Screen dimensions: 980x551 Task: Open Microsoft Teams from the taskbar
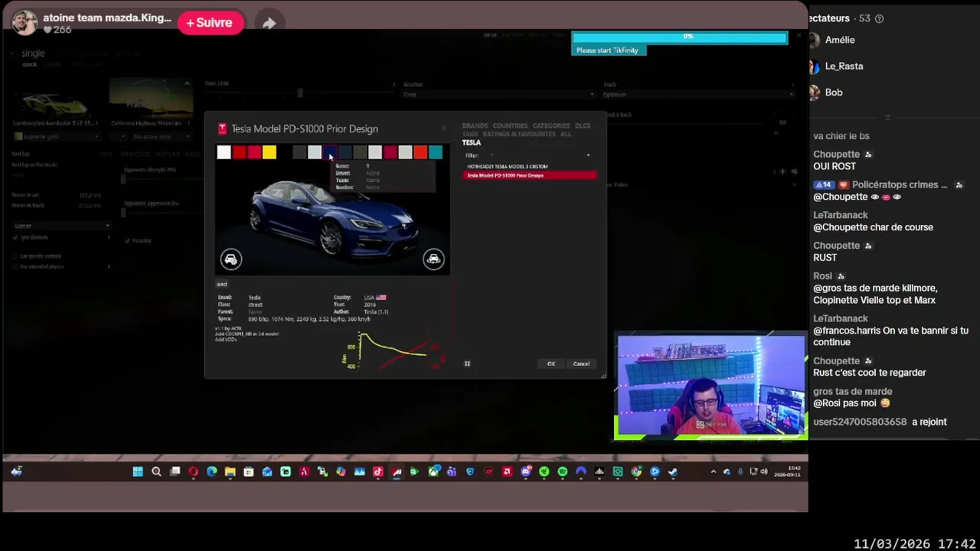pos(451,471)
